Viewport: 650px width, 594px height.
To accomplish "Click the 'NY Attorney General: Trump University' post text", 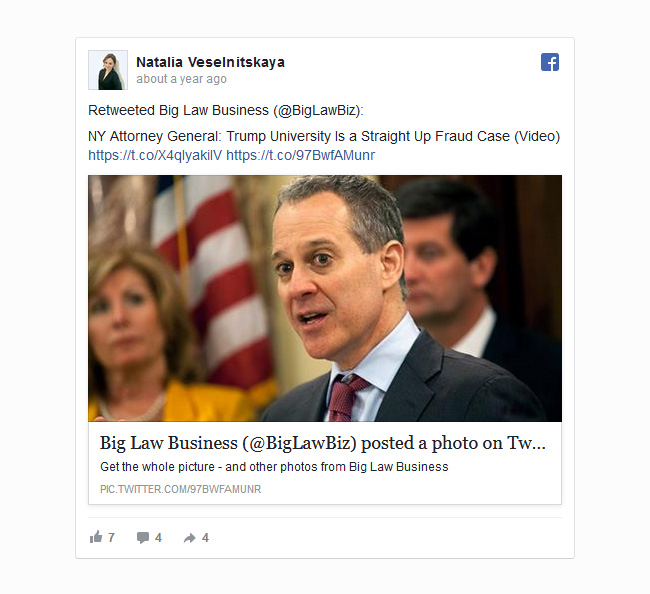I will point(324,136).
